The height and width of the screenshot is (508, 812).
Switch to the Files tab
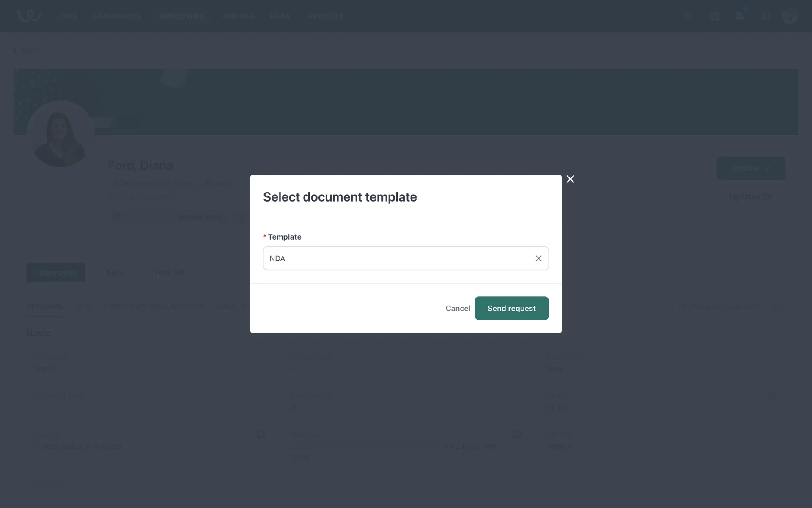click(115, 273)
